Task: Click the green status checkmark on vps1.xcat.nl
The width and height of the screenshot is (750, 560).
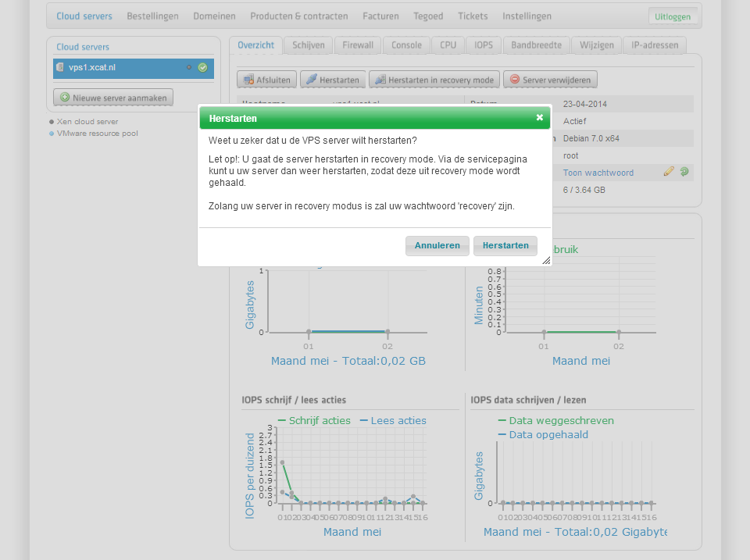Action: pos(202,68)
